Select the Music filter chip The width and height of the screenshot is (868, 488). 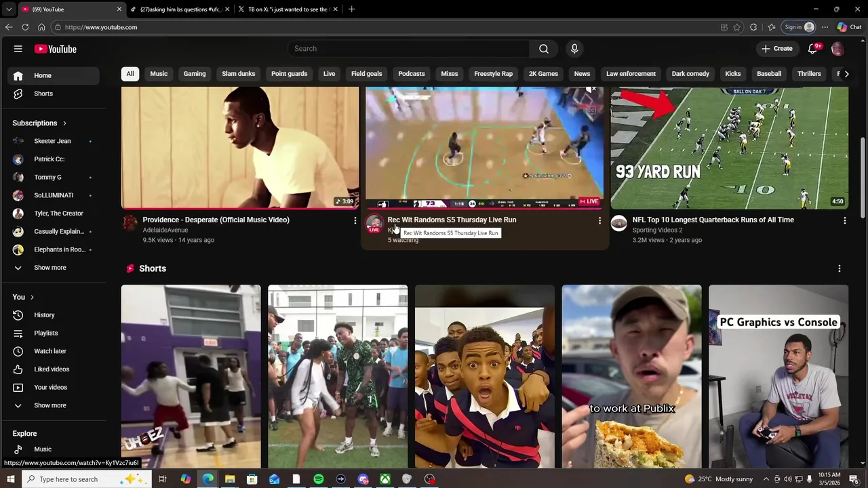click(x=159, y=74)
